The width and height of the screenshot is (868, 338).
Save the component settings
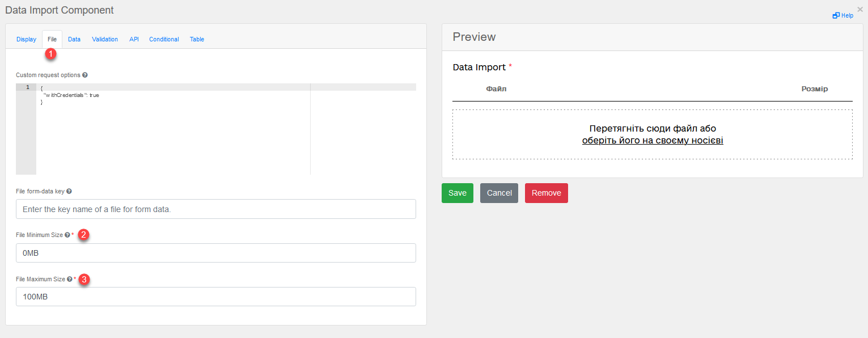pos(458,193)
